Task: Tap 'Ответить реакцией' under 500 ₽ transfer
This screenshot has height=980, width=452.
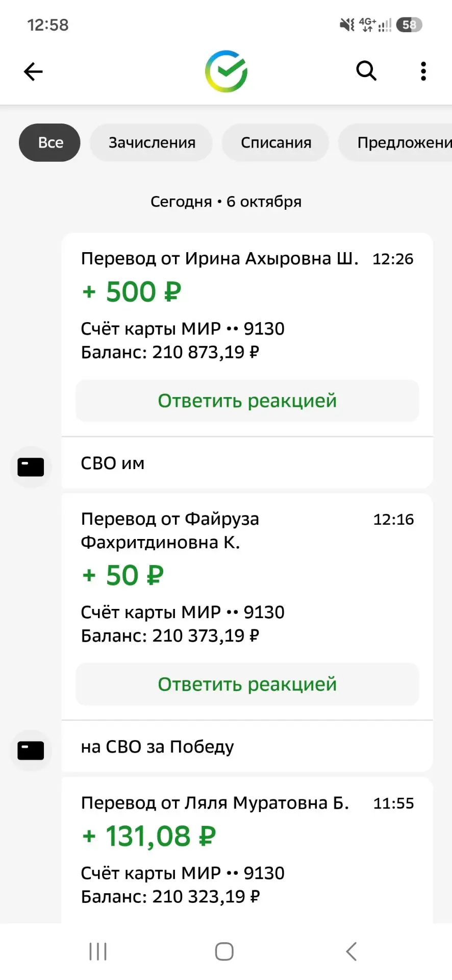Action: (247, 401)
